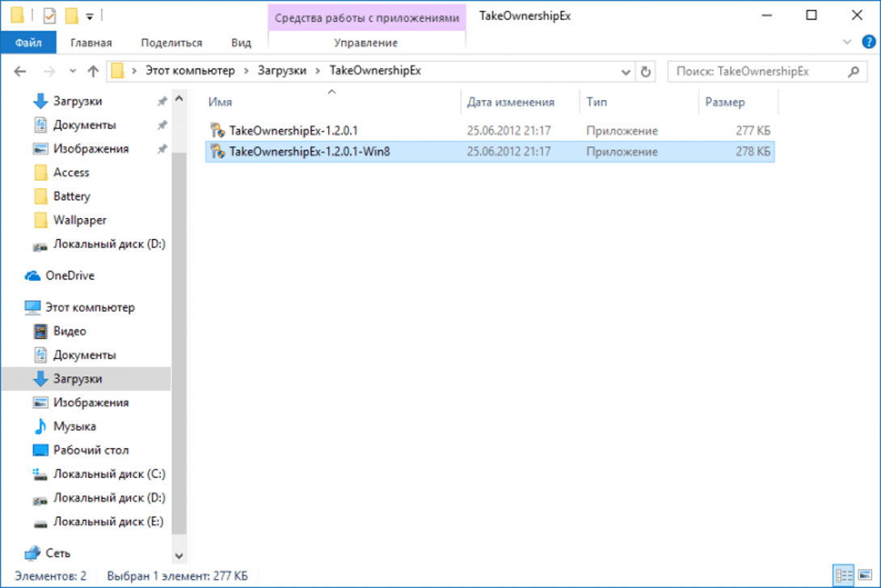Expand the ribbon with chevron
The height and width of the screenshot is (588, 881).
tap(847, 42)
